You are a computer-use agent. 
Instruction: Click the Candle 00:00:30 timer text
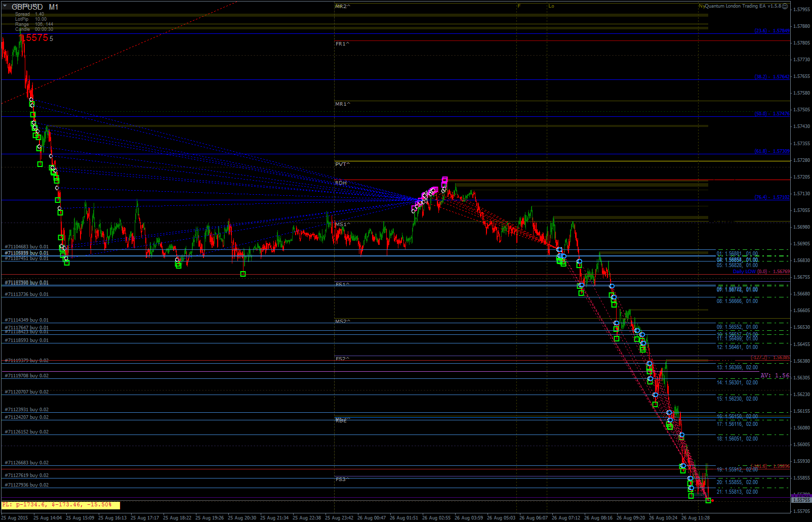click(x=34, y=29)
